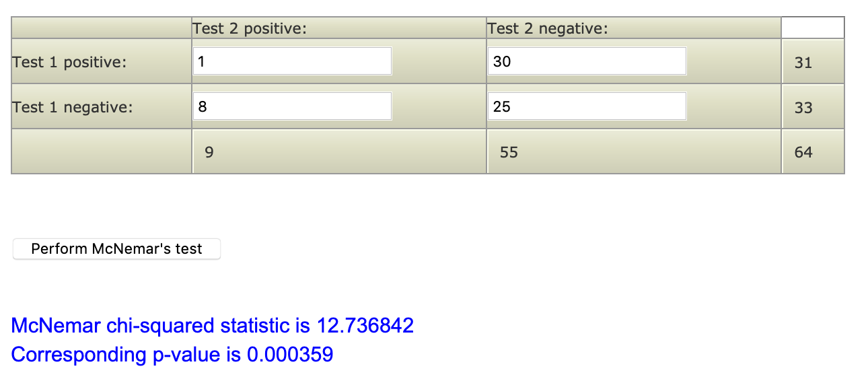Screen dimensions: 868x381
Task: Click the chi-squared value 12.736842
Action: 365,326
